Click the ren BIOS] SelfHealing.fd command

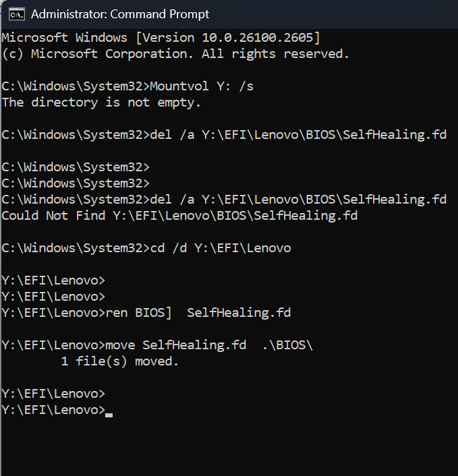(198, 313)
